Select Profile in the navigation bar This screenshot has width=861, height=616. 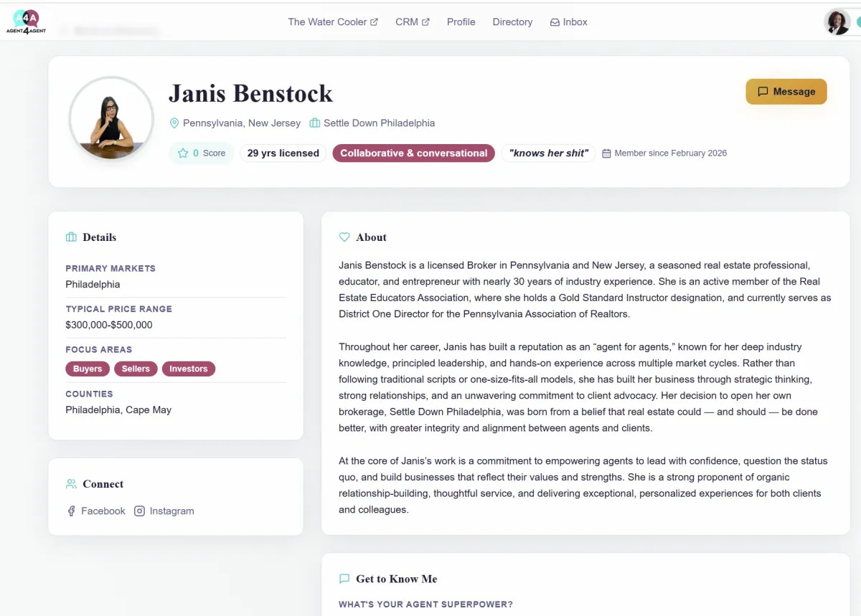click(x=461, y=22)
